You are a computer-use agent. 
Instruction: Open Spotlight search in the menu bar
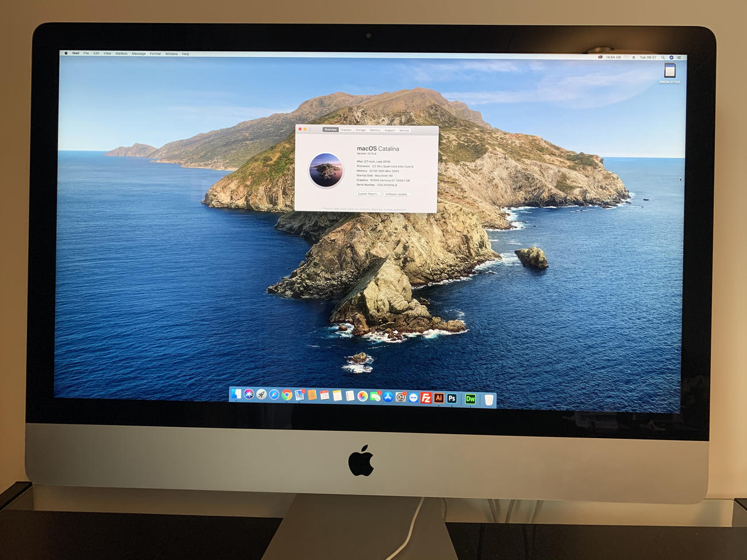663,57
